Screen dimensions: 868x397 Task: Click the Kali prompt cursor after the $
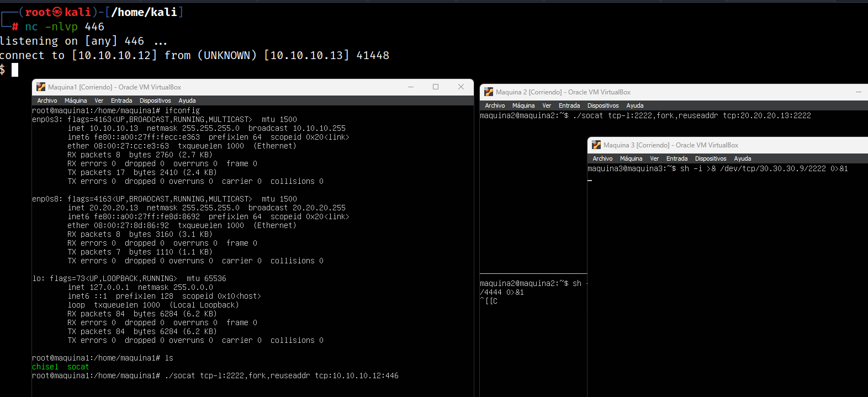(15, 70)
